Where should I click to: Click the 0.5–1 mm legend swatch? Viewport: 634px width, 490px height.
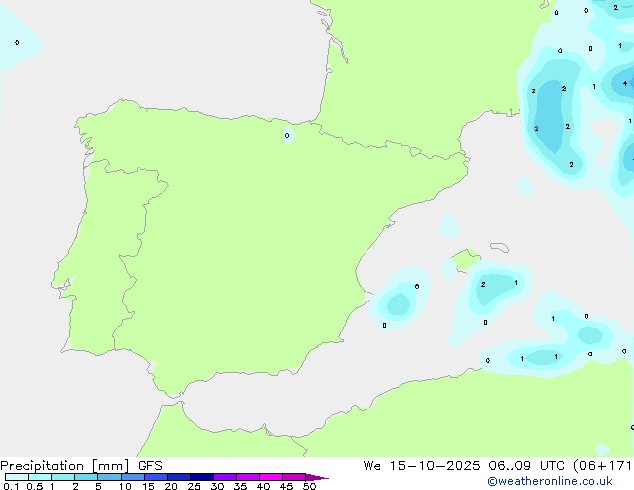tap(40, 477)
